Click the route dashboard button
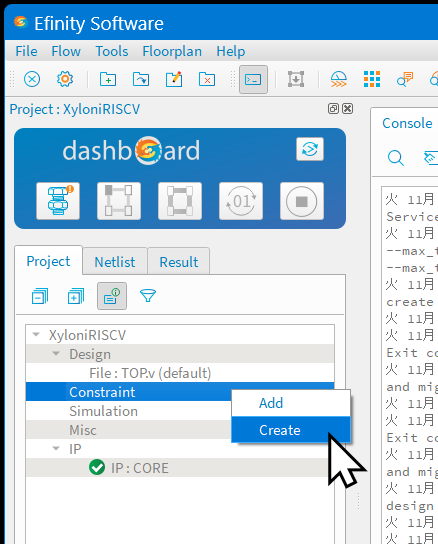Image resolution: width=438 pixels, height=544 pixels. 180,201
